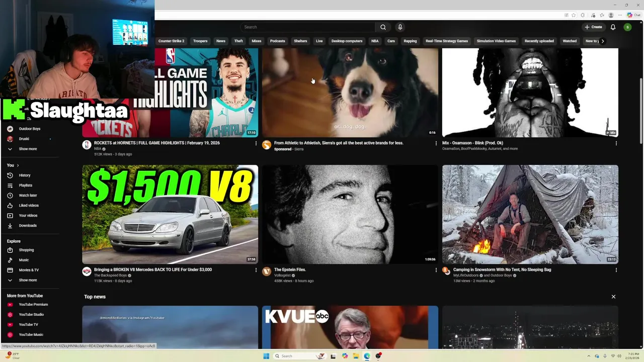Open Watch later in the sidebar
Viewport: 644px width, 362px height.
click(x=28, y=196)
